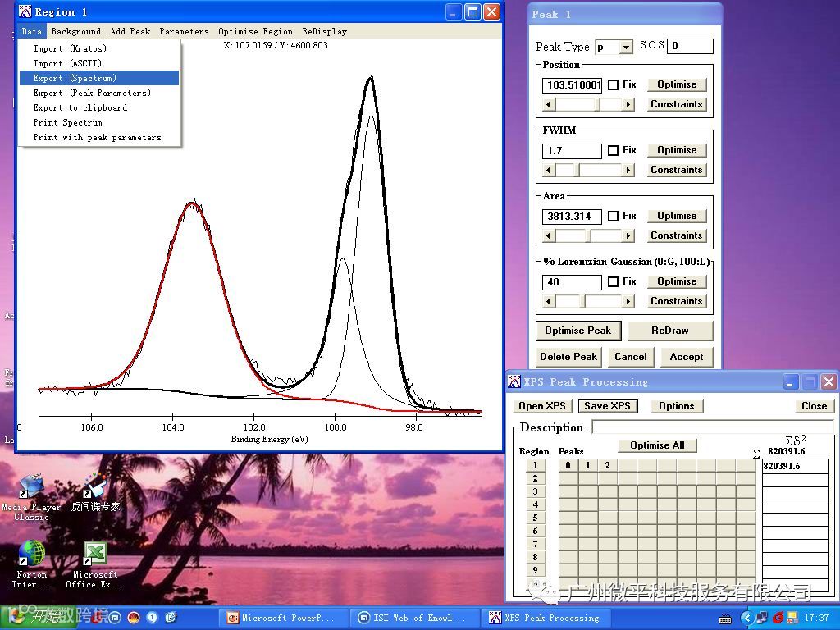Select Export (Spectrum) menu entry
The width and height of the screenshot is (840, 630).
point(99,78)
